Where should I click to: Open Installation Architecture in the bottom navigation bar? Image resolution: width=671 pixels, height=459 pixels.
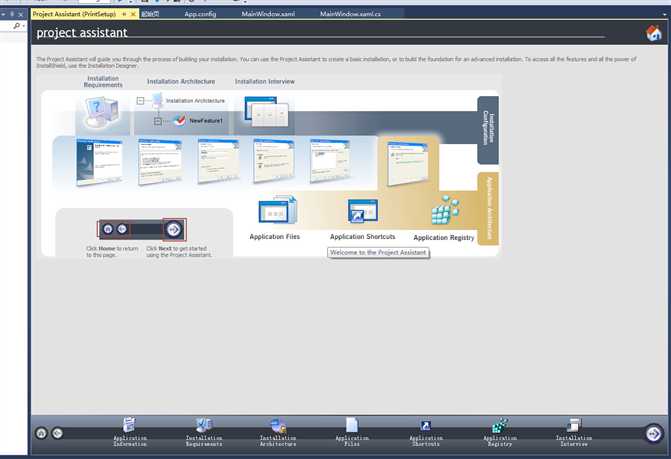coord(278,432)
